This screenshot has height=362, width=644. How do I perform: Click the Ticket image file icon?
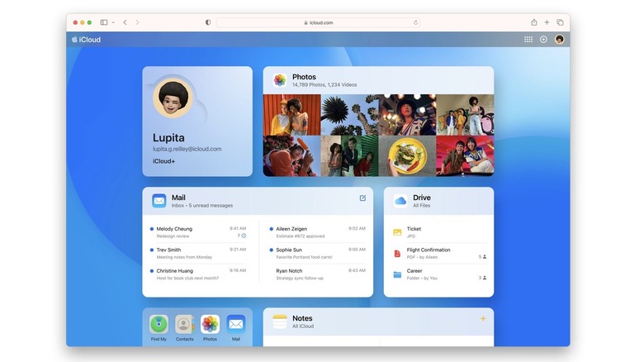(397, 232)
